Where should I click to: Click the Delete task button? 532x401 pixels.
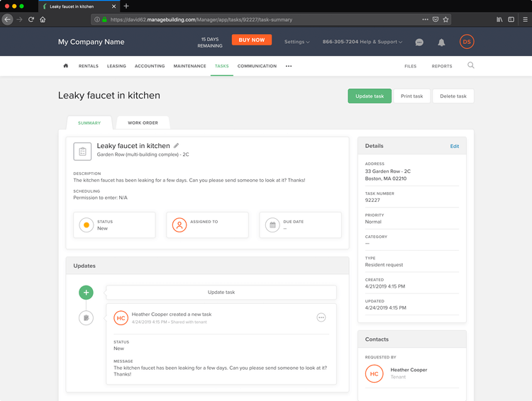(x=453, y=96)
